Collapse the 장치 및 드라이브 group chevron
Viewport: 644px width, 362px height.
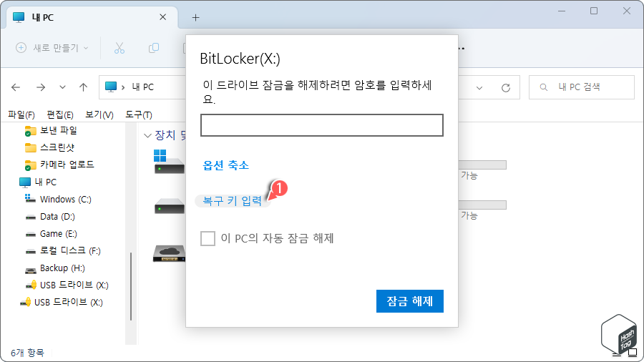pyautogui.click(x=148, y=135)
